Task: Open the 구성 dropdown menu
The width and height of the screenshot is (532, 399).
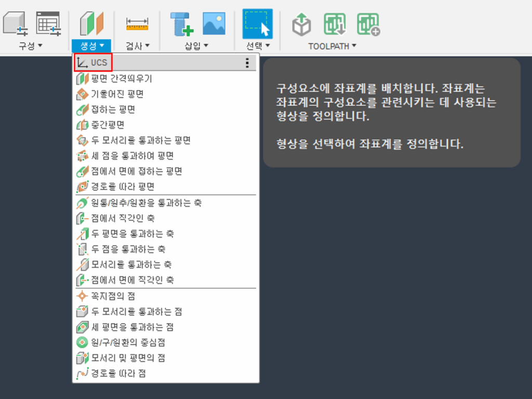Action: (31, 46)
